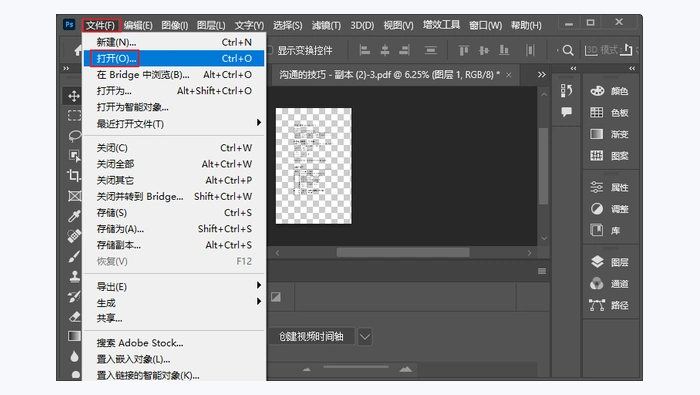The width and height of the screenshot is (700, 395).
Task: Choose Close All menu entry
Action: (x=174, y=164)
